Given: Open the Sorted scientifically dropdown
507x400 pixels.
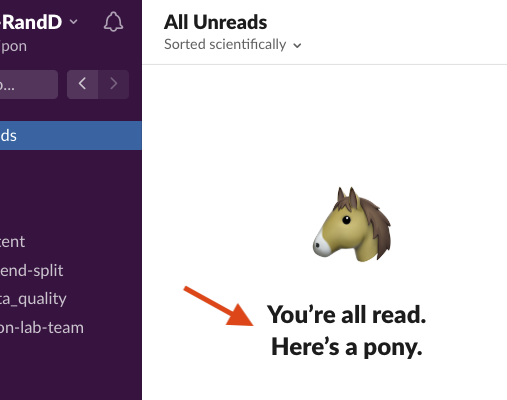Looking at the screenshot, I should (x=233, y=44).
